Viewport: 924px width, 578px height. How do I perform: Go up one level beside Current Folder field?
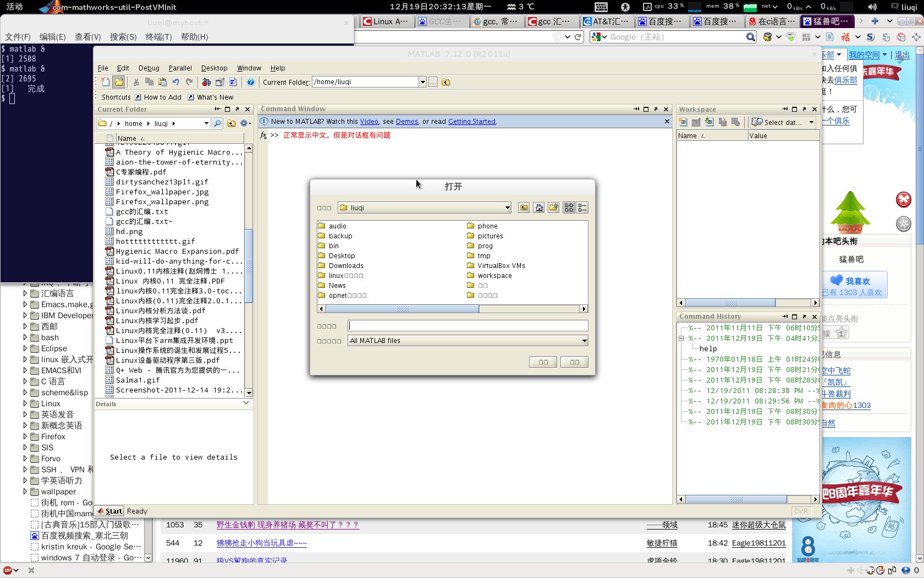[x=446, y=82]
